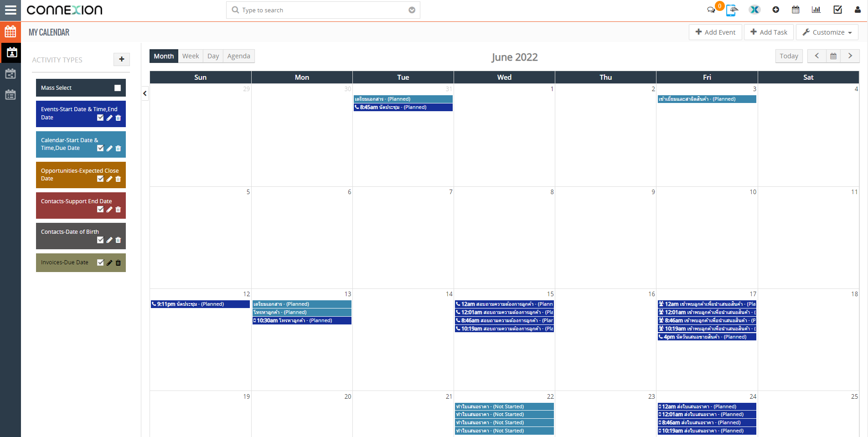868x437 pixels.
Task: Click the Today button
Action: pyautogui.click(x=789, y=56)
